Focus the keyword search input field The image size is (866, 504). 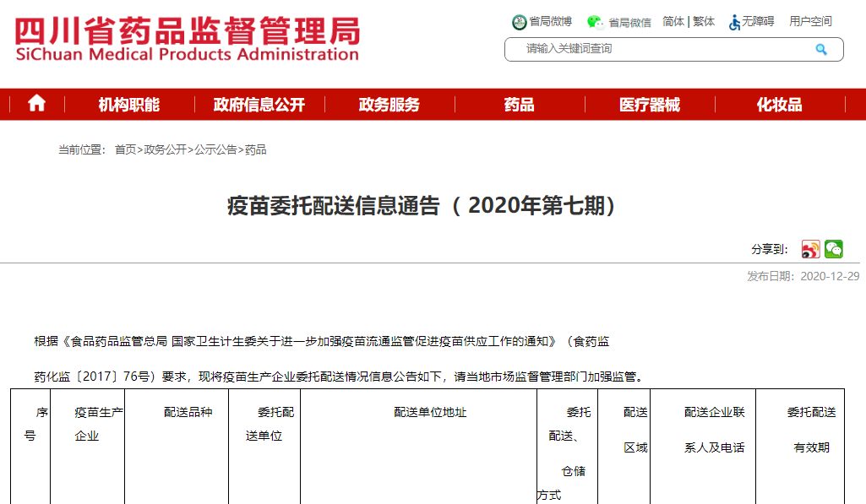pyautogui.click(x=659, y=49)
